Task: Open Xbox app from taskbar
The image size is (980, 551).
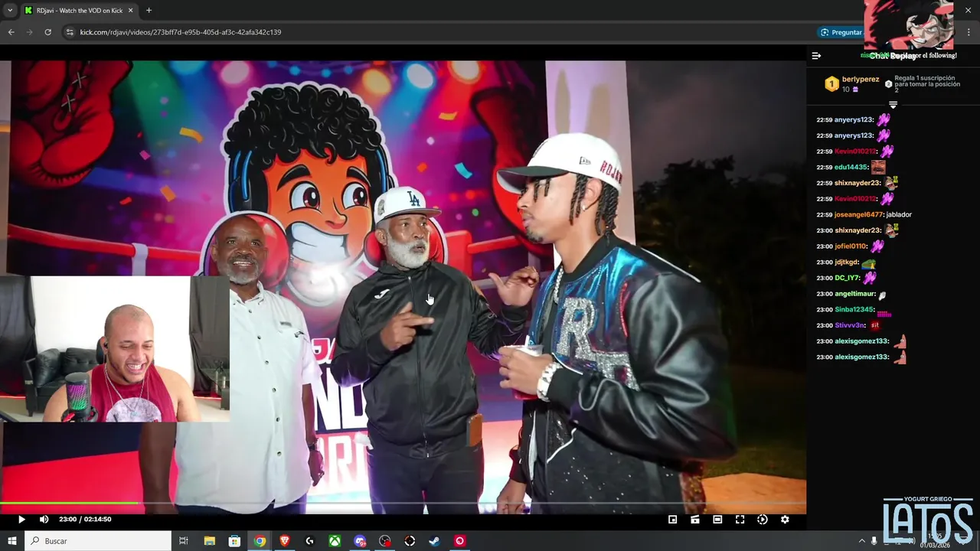Action: [335, 541]
